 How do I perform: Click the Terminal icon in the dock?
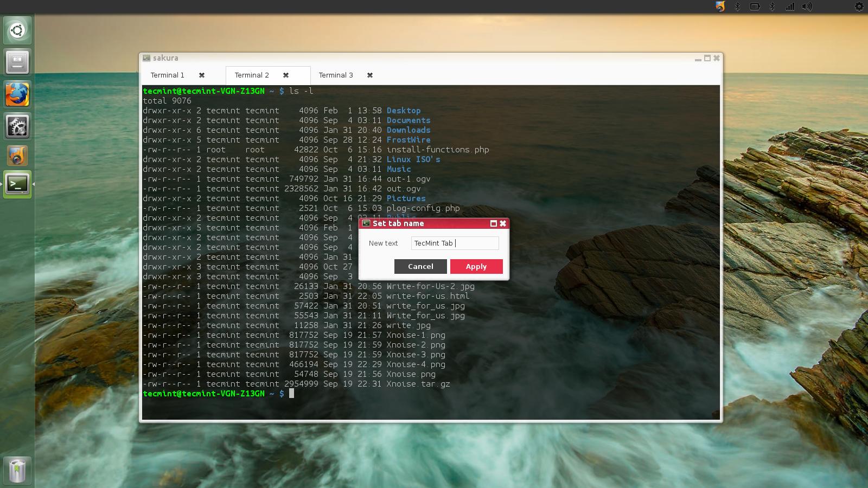click(17, 184)
